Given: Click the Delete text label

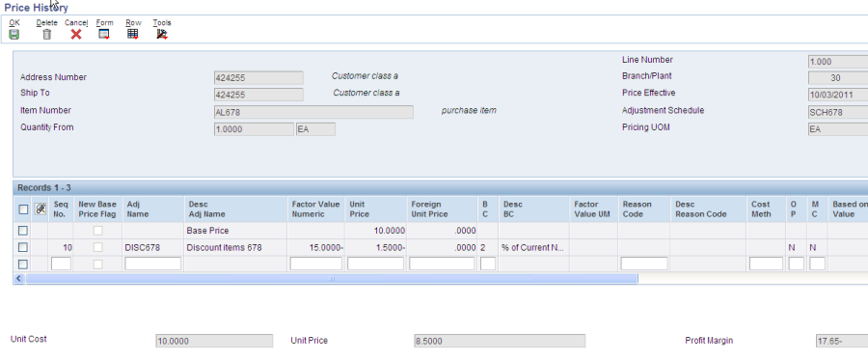Looking at the screenshot, I should [x=47, y=23].
